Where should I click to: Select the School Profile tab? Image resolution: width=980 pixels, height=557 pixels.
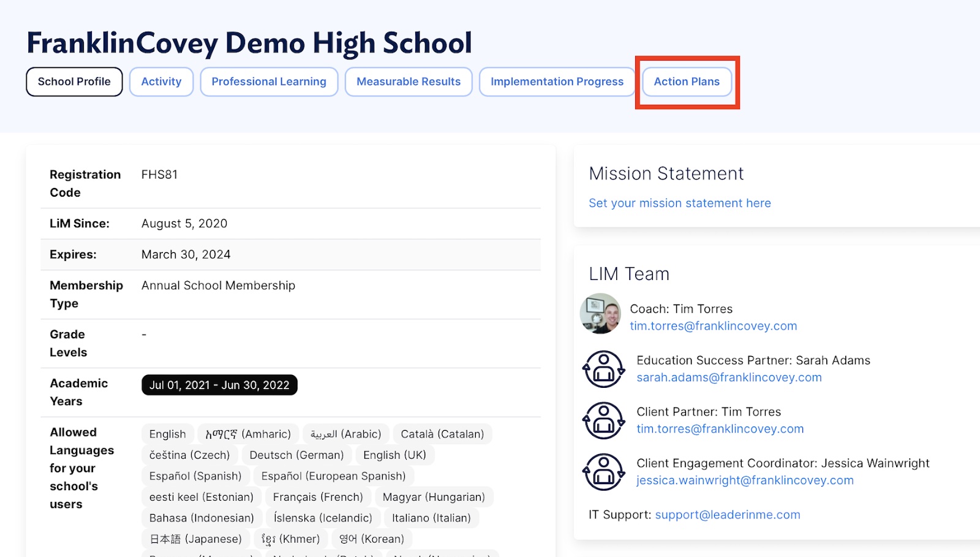[x=74, y=81]
